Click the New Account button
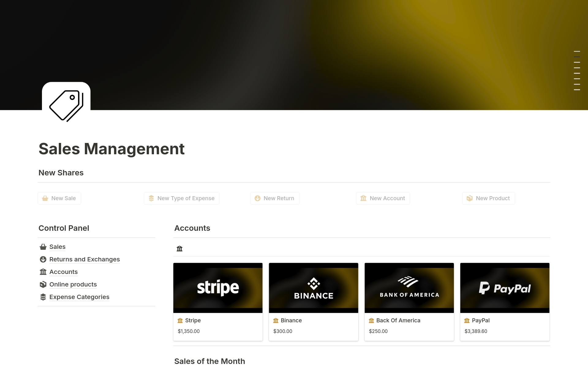This screenshot has height=367, width=588. (x=383, y=198)
